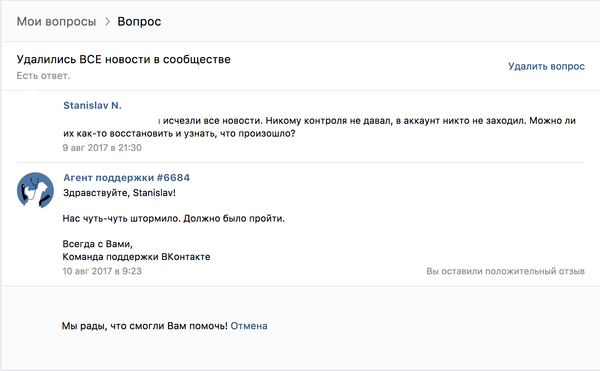
Task: Click Вы оставили положительный отзыв note
Action: click(505, 271)
